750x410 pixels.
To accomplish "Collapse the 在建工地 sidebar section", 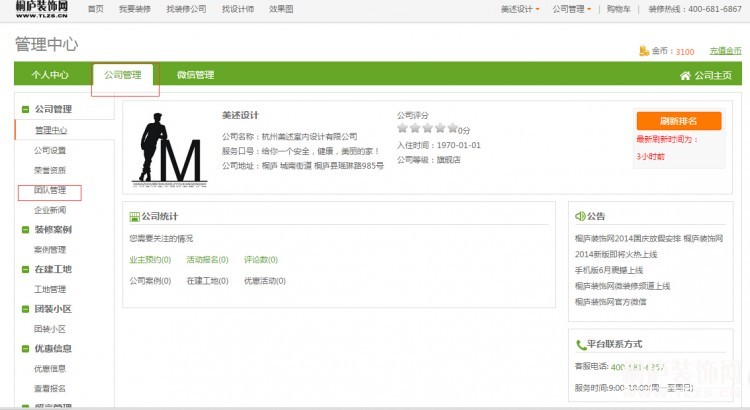I will 25,269.
